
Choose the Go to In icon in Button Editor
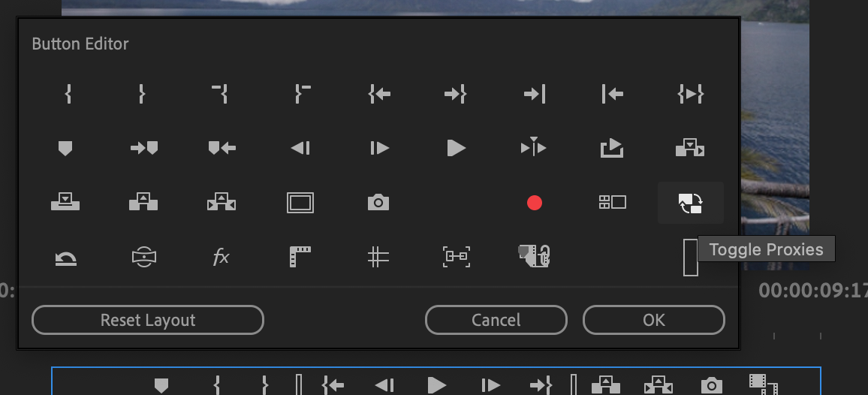[379, 94]
